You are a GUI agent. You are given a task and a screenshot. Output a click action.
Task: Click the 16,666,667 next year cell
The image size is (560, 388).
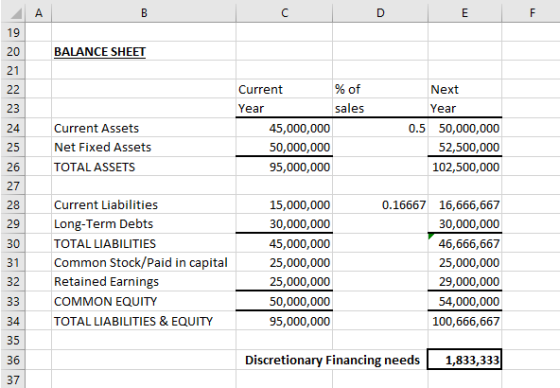click(465, 205)
